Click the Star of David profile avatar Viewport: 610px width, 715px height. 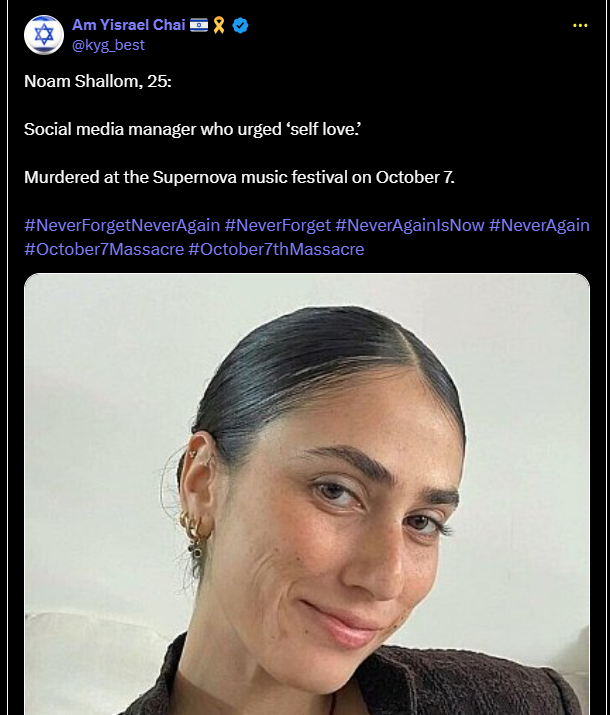(44, 35)
